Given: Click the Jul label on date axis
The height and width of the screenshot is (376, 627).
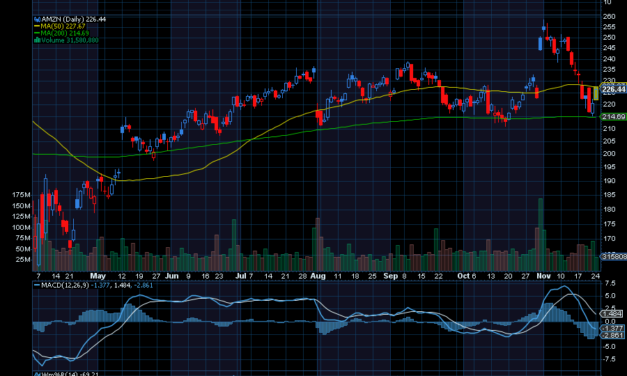Looking at the screenshot, I should (x=240, y=276).
